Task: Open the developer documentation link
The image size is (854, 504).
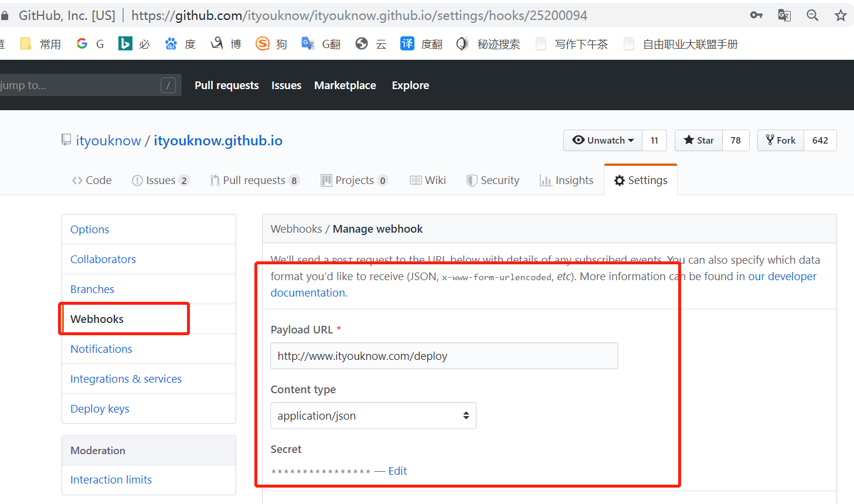Action: (x=782, y=277)
